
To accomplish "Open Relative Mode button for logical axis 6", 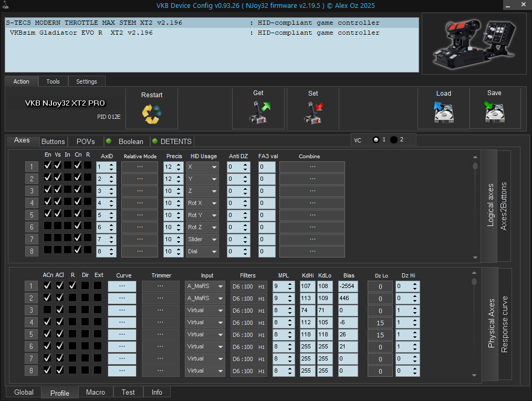I will click(140, 228).
